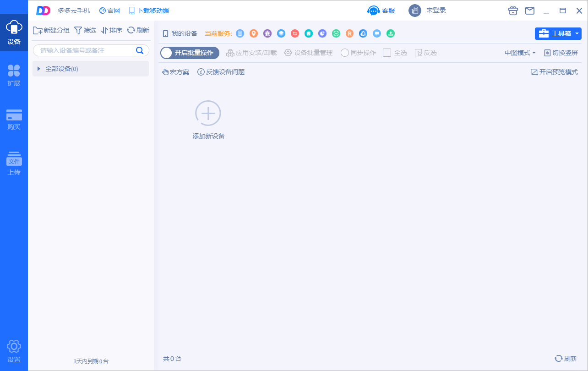The image size is (588, 371).
Task: Close the 多多云手机 window
Action: (579, 11)
